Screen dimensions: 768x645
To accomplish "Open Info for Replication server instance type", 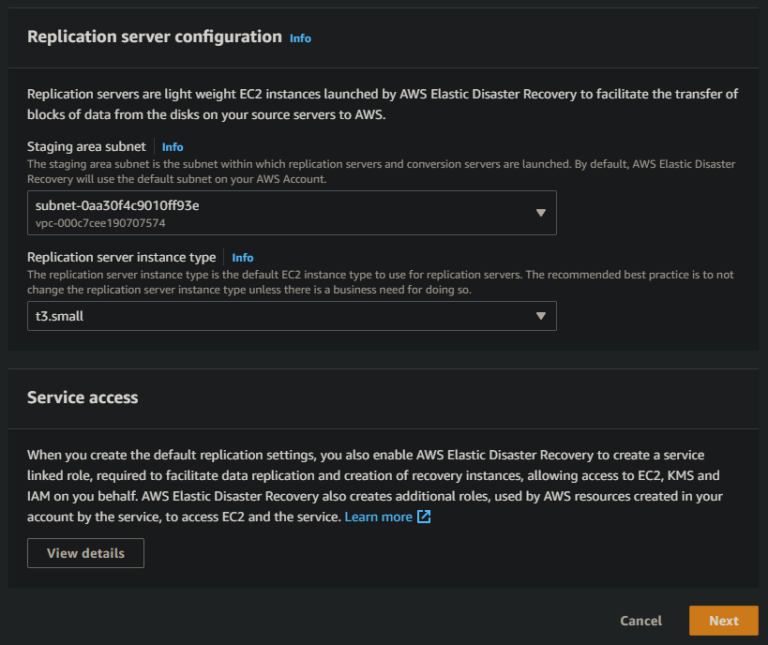I will point(242,257).
